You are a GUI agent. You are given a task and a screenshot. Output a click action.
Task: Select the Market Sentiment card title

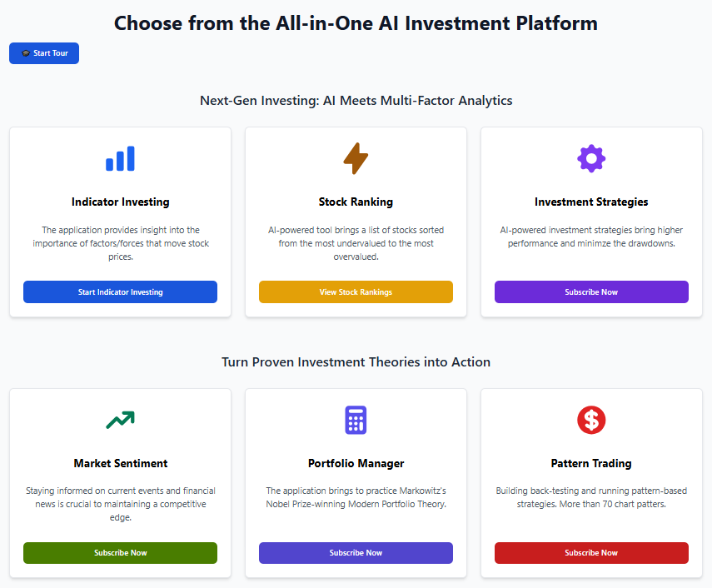120,464
